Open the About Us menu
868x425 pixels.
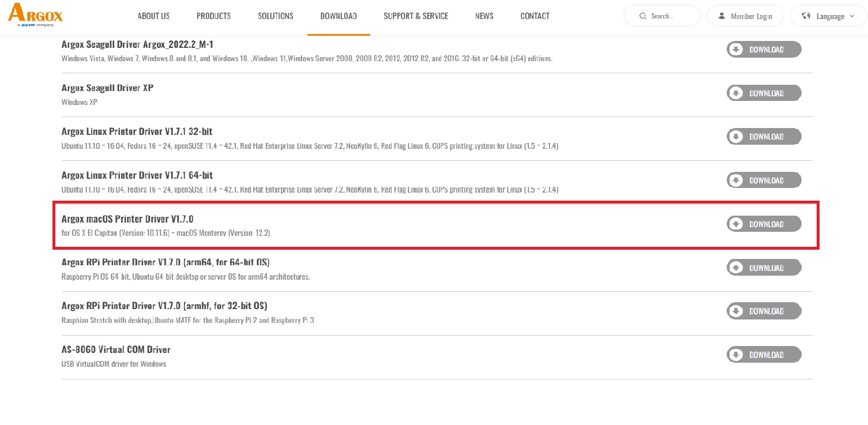point(153,16)
